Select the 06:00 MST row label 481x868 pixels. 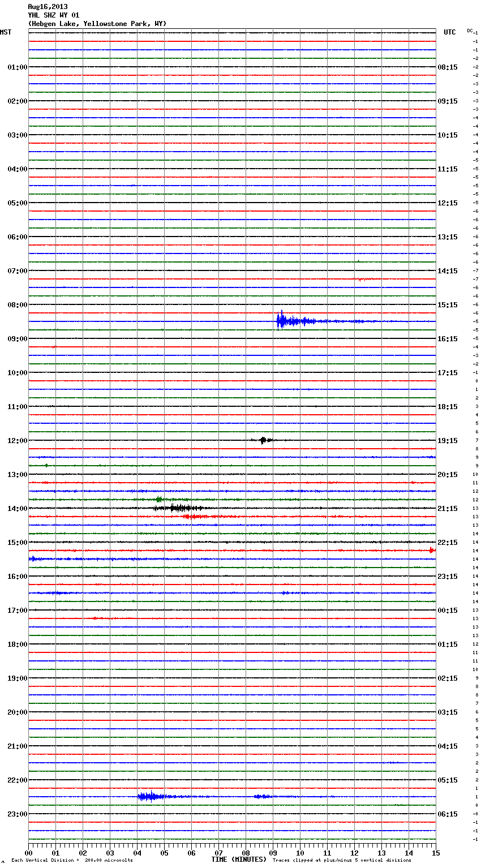(17, 237)
